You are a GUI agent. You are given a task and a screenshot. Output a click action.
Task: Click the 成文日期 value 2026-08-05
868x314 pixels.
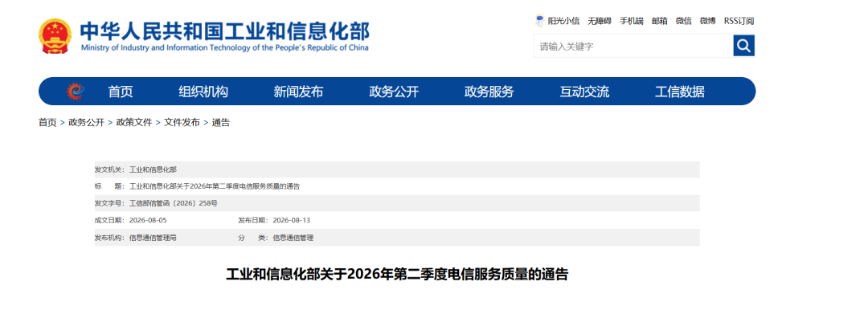pos(148,220)
